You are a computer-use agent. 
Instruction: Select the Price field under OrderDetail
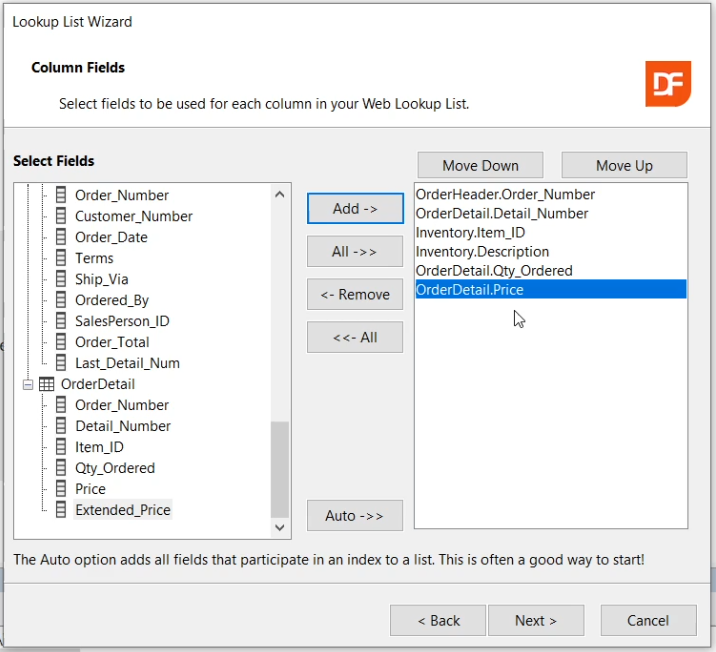point(90,489)
